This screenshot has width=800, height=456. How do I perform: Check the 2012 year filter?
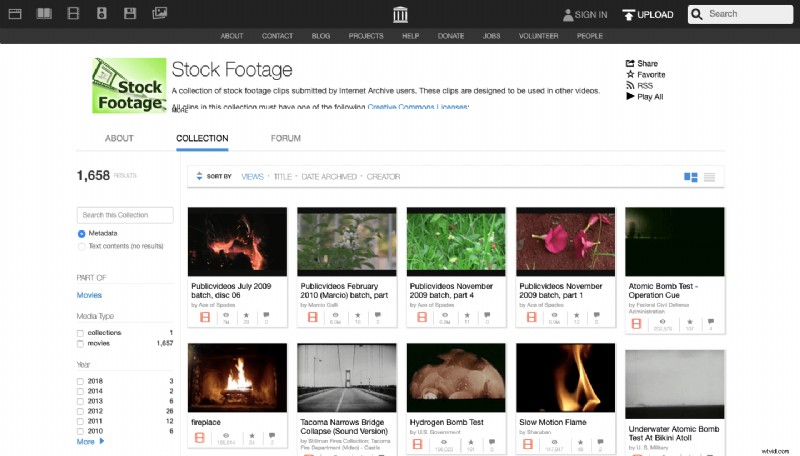[80, 411]
